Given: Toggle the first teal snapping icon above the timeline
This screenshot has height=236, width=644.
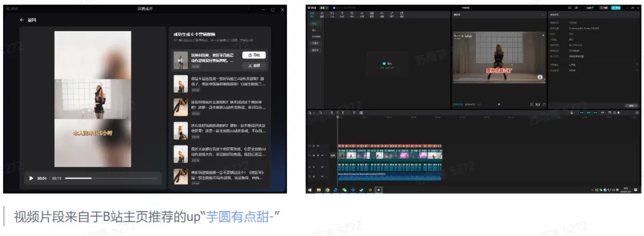Looking at the screenshot, I should pos(581,113).
